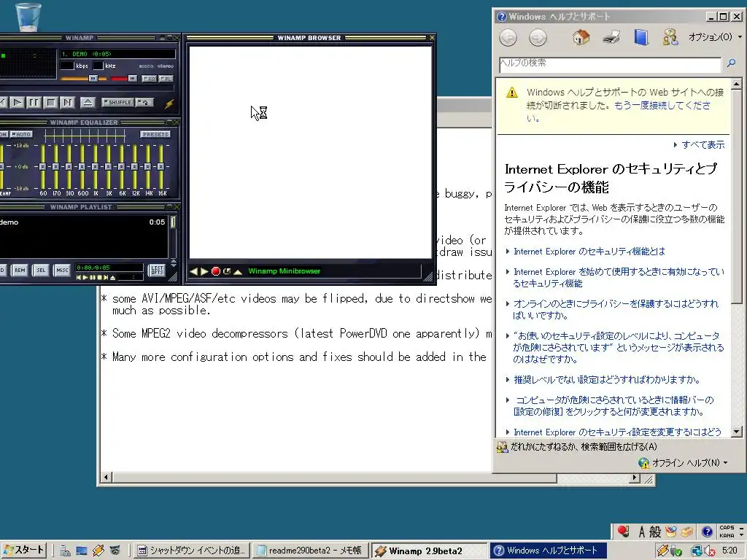Viewport: 747px width, 560px height.
Task: Click だれかにたずねるか、検索範囲を広げる(A) link
Action: (583, 447)
